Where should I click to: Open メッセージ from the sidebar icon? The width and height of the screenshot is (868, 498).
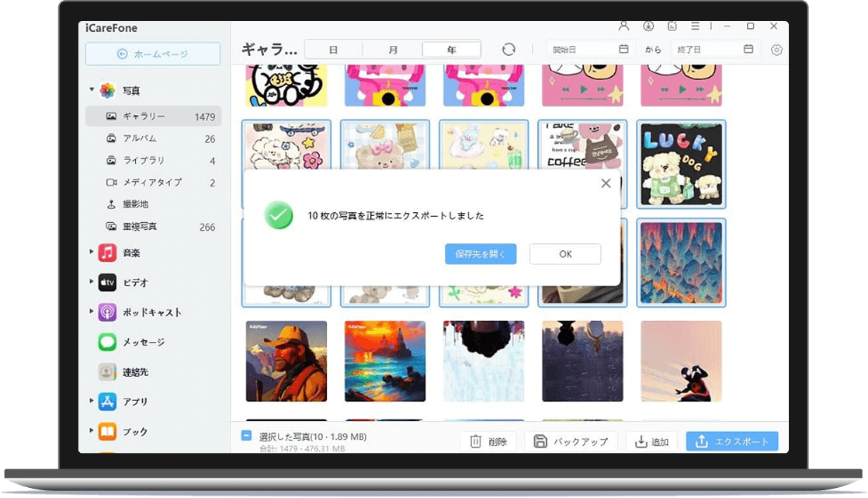point(108,342)
